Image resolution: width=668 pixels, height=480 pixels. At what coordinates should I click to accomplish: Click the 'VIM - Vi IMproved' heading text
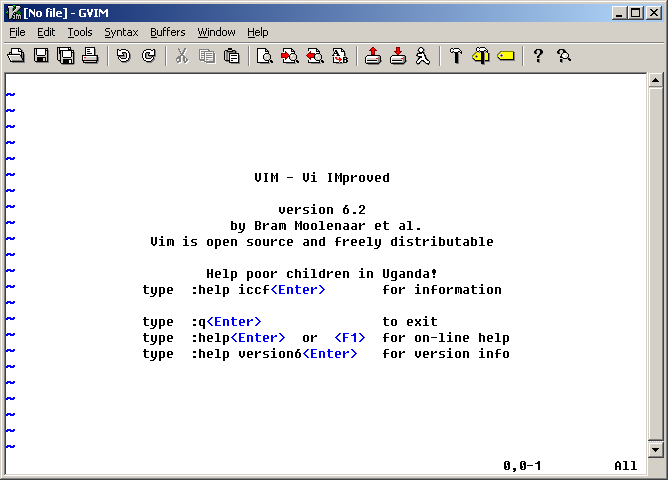pyautogui.click(x=322, y=178)
